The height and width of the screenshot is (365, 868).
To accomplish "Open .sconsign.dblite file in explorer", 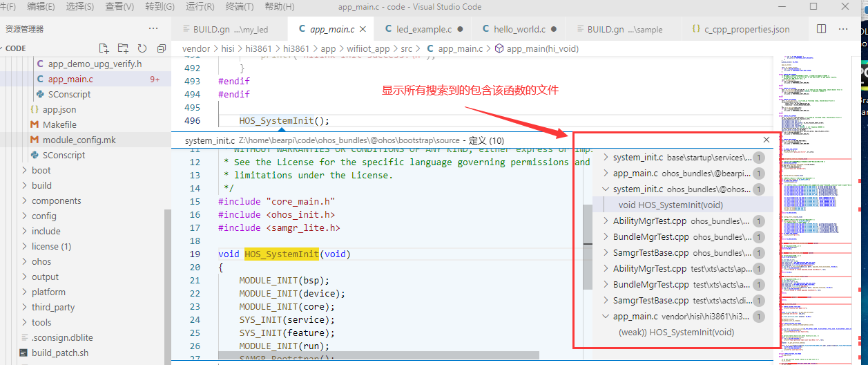I will coord(62,337).
